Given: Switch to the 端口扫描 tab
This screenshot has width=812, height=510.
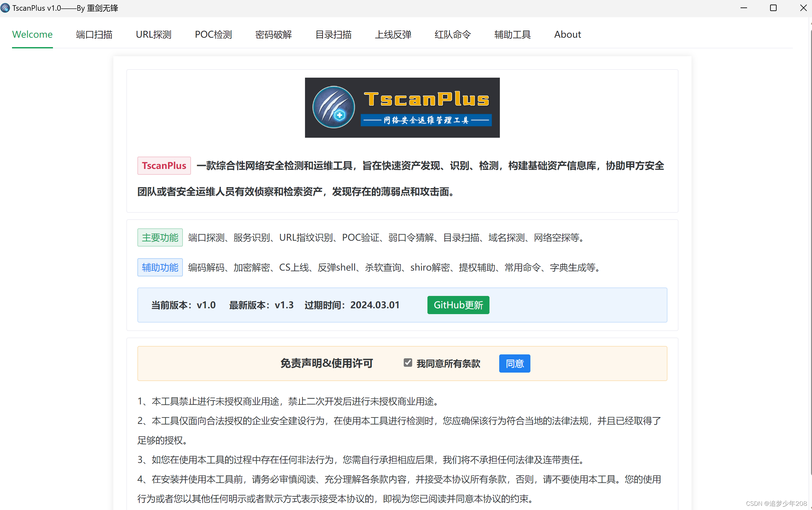Looking at the screenshot, I should [94, 34].
